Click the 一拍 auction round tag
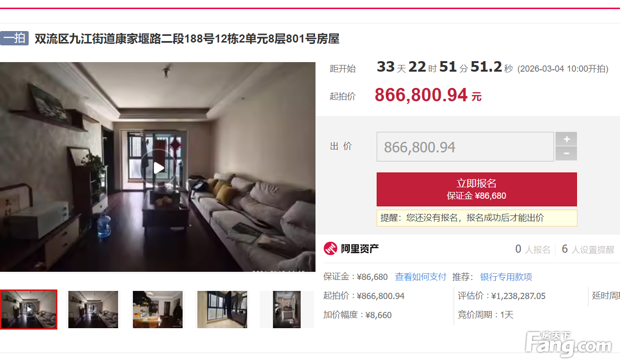 pyautogui.click(x=14, y=38)
